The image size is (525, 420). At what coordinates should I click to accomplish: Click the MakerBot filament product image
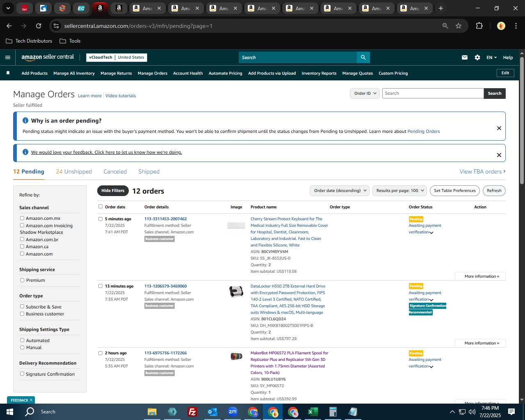click(236, 356)
